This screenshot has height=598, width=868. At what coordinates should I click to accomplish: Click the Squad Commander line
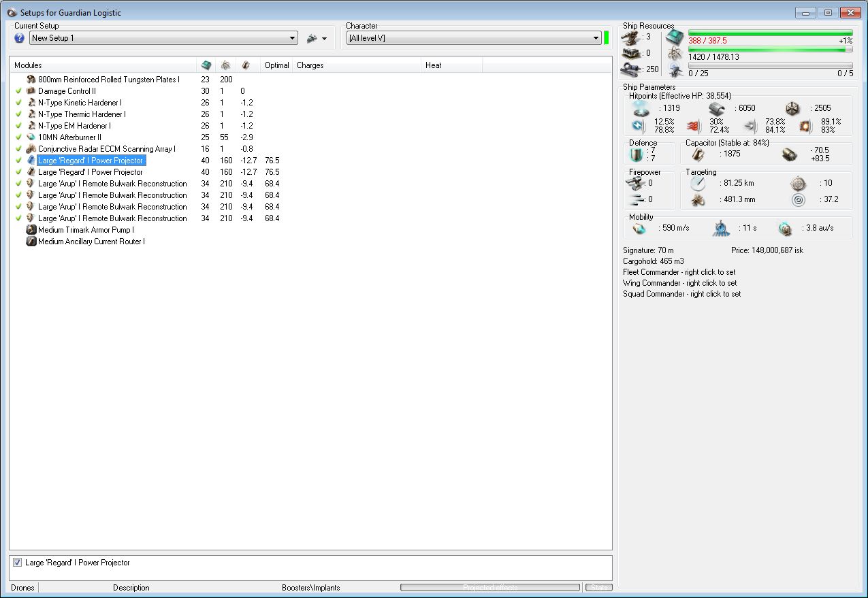click(682, 294)
